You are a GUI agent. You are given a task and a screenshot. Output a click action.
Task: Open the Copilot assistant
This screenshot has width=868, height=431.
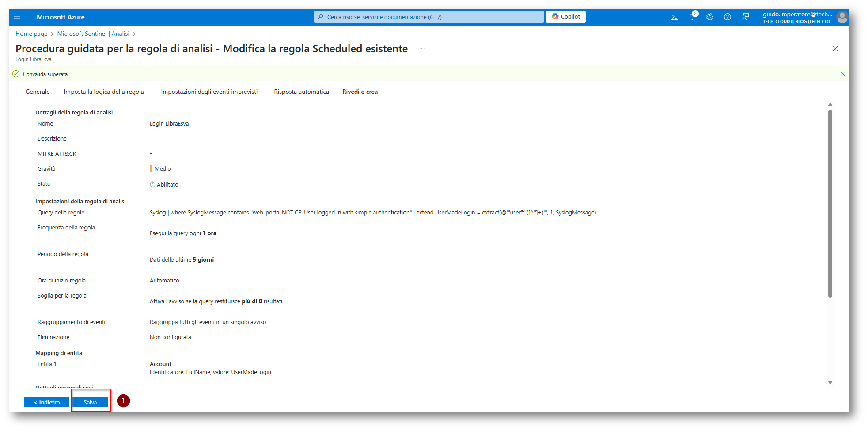tap(566, 17)
